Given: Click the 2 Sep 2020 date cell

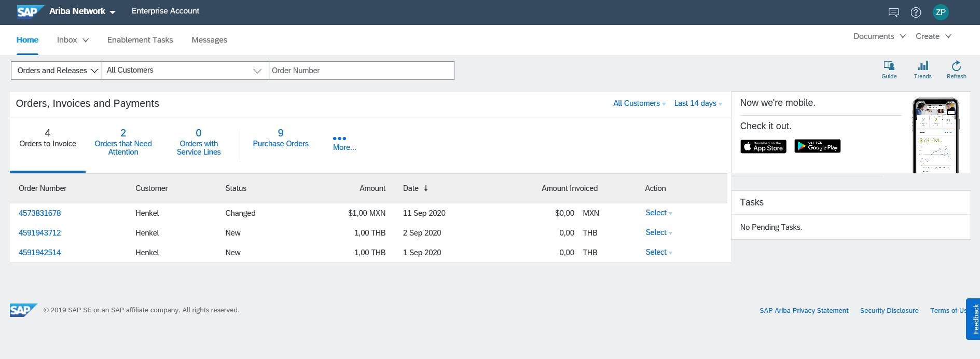Looking at the screenshot, I should (x=422, y=233).
